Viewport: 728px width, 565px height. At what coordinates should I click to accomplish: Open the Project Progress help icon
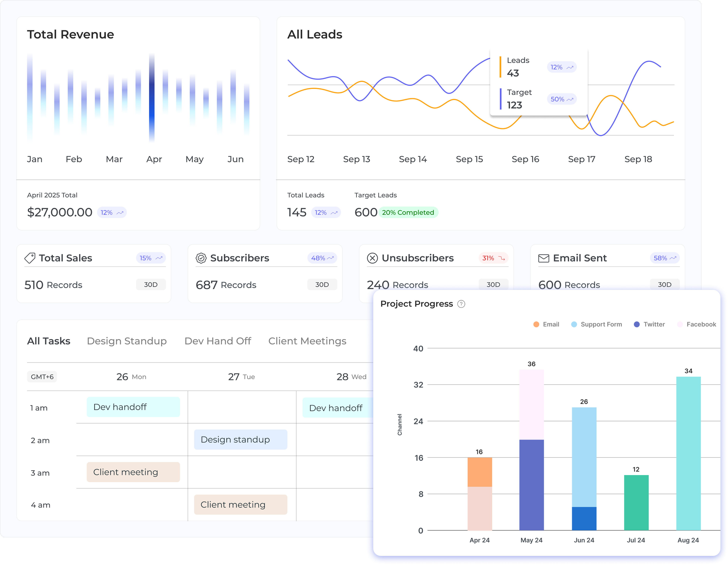461,304
